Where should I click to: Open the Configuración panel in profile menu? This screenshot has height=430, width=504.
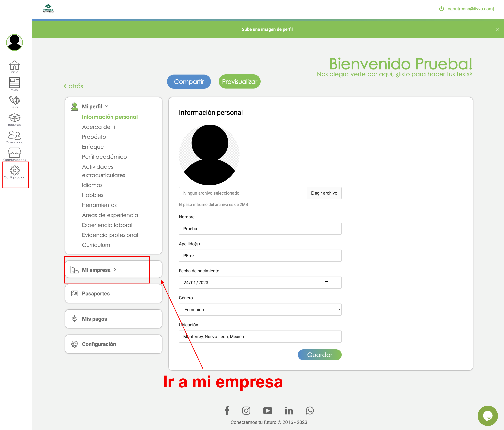pyautogui.click(x=114, y=344)
